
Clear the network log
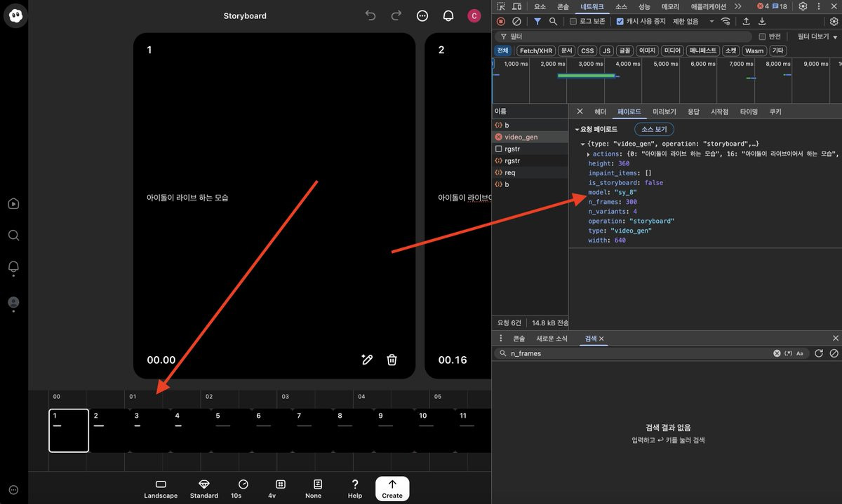click(516, 22)
